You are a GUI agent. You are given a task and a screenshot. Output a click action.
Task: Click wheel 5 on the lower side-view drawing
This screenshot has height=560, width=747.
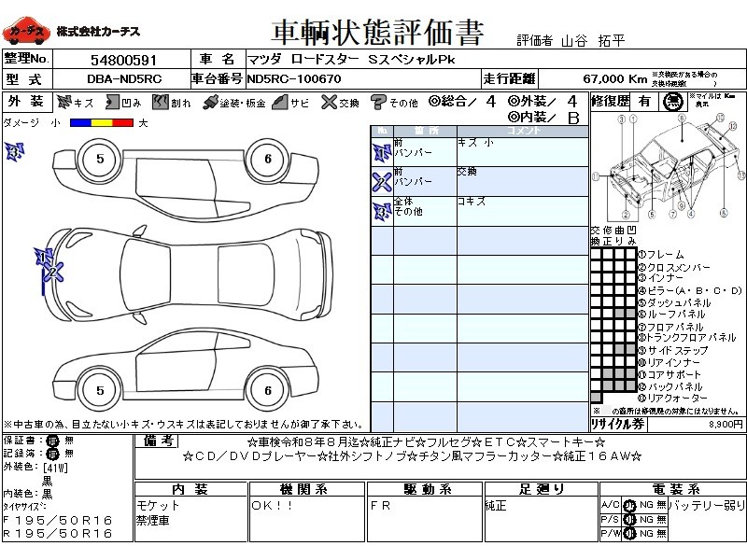click(x=100, y=390)
